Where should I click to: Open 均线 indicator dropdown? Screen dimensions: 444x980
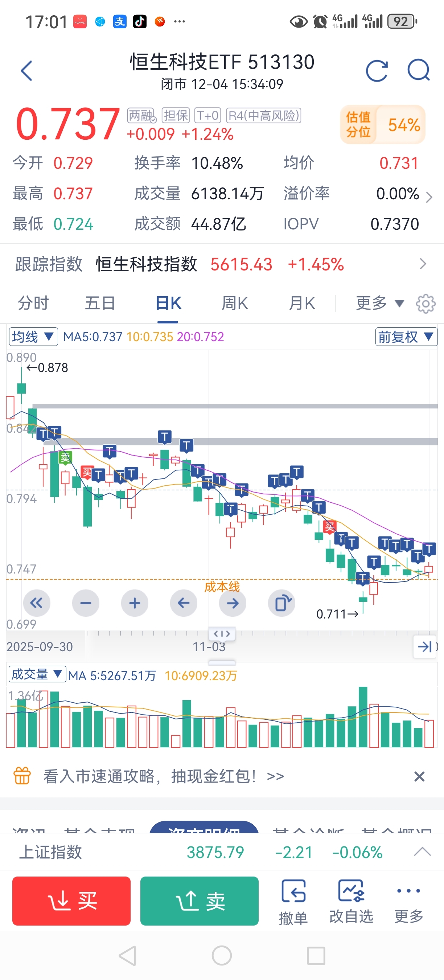[33, 337]
